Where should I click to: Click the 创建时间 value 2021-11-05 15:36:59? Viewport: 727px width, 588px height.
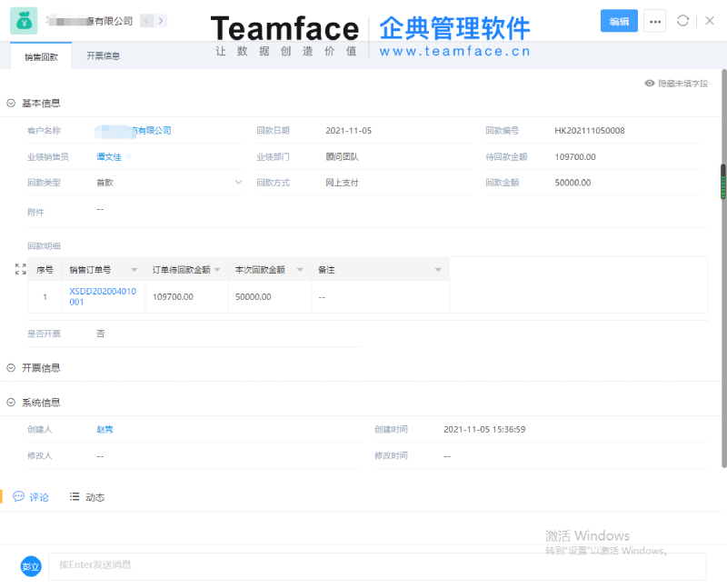484,429
